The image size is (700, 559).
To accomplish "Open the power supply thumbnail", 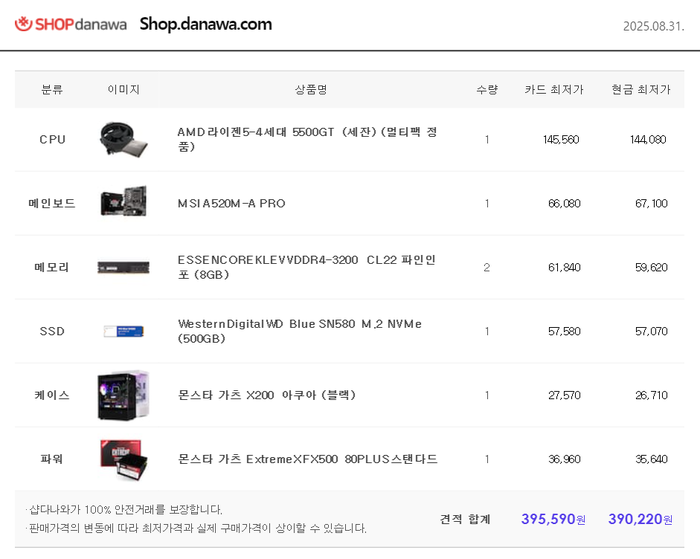I will point(124,460).
